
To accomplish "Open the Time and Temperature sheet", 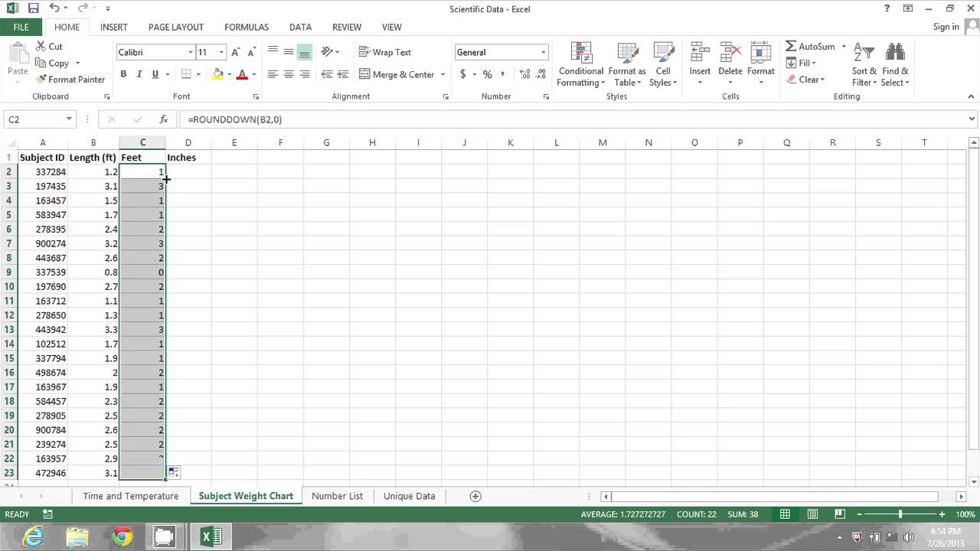I will [x=131, y=496].
